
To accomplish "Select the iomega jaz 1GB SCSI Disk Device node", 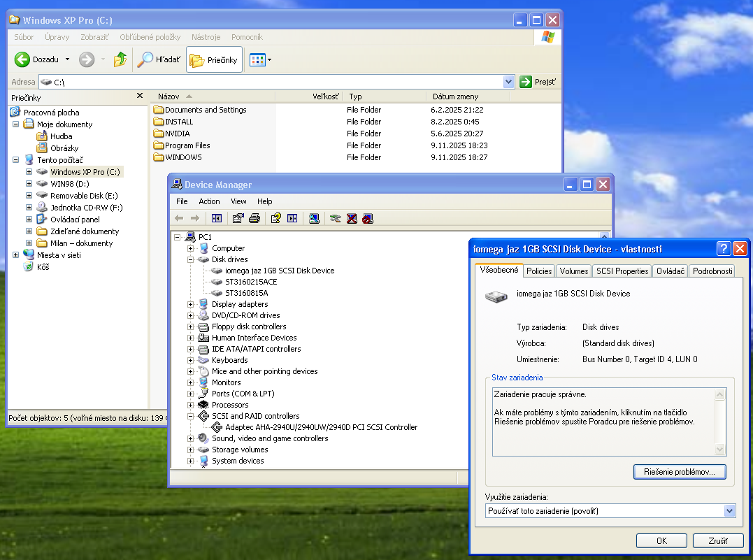I will (x=280, y=271).
